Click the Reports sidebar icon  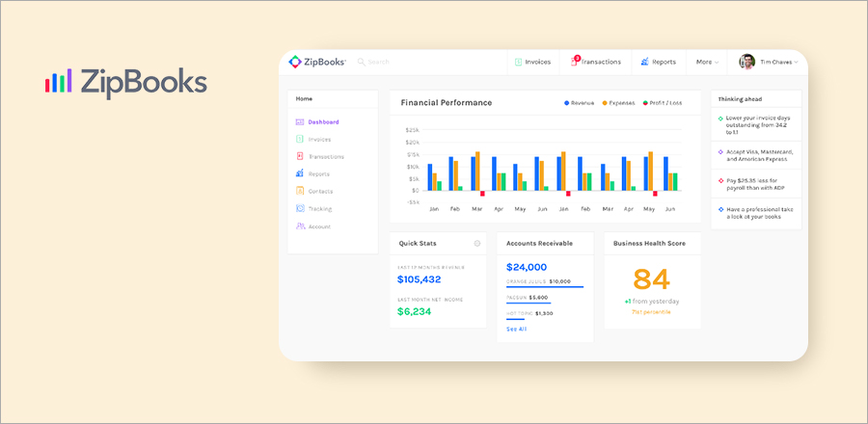[x=300, y=173]
